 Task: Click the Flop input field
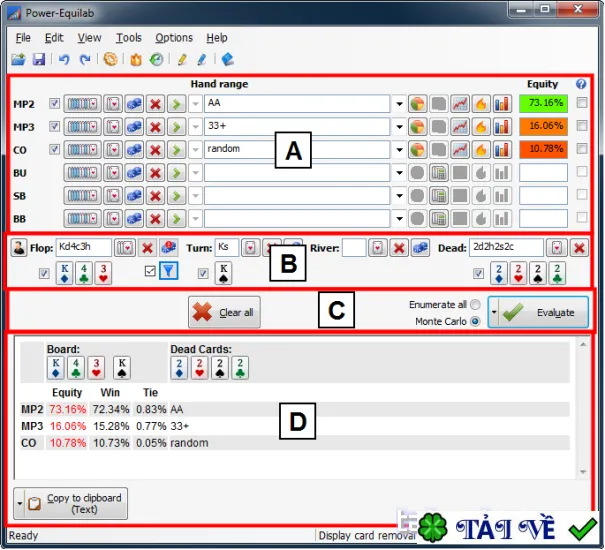coord(84,247)
